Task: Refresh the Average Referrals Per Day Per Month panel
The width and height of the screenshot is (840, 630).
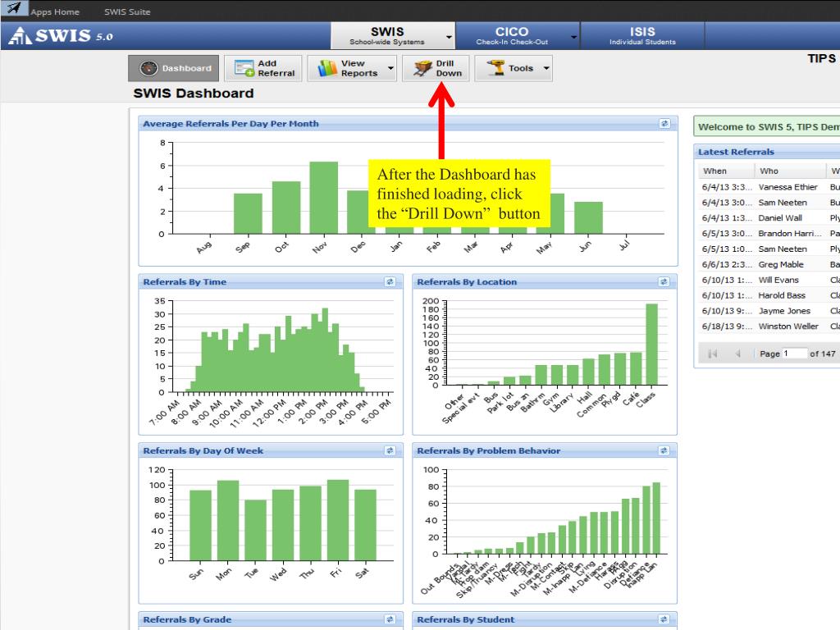Action: tap(664, 124)
